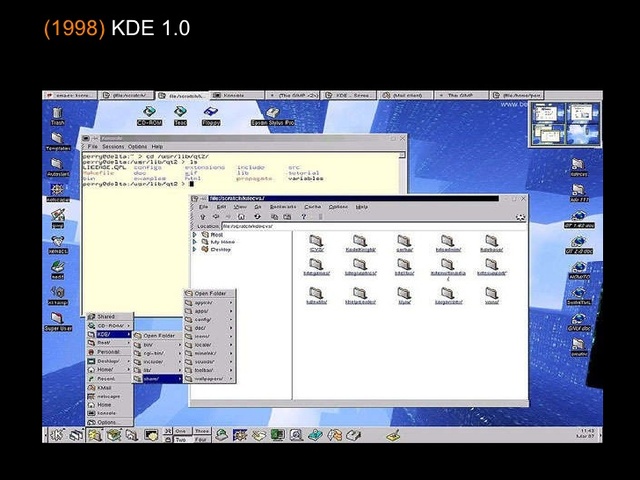Click the desktop pager thumbnail
The image size is (640, 480).
pos(565,124)
